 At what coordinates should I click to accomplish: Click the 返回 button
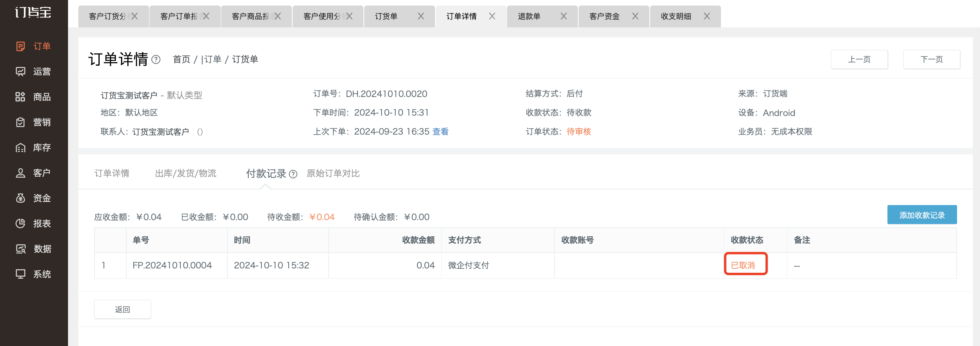(x=123, y=309)
